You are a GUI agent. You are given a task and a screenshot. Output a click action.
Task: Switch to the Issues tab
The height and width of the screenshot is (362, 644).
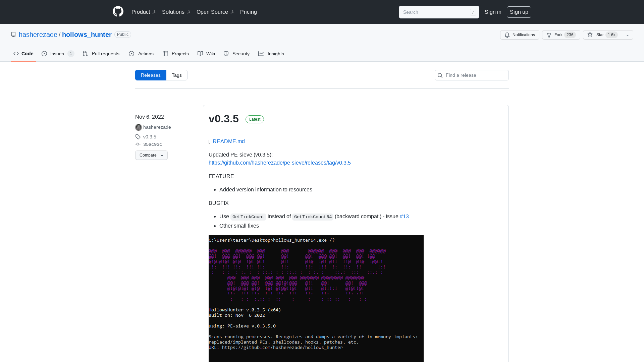tap(58, 54)
